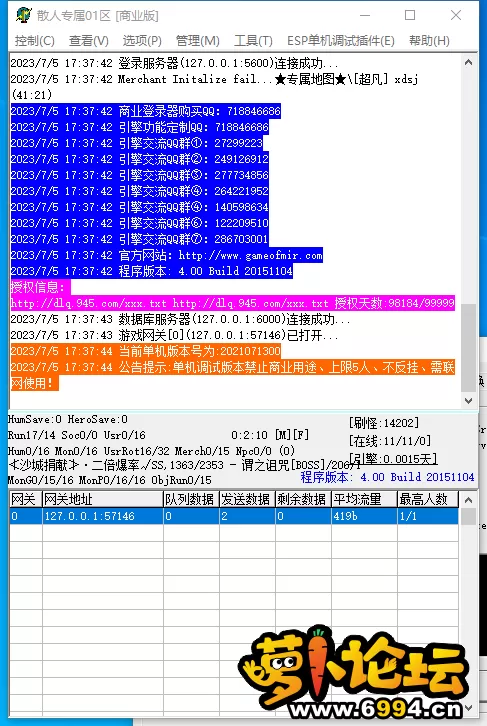Click the blue 程序版本 status label

387,477
